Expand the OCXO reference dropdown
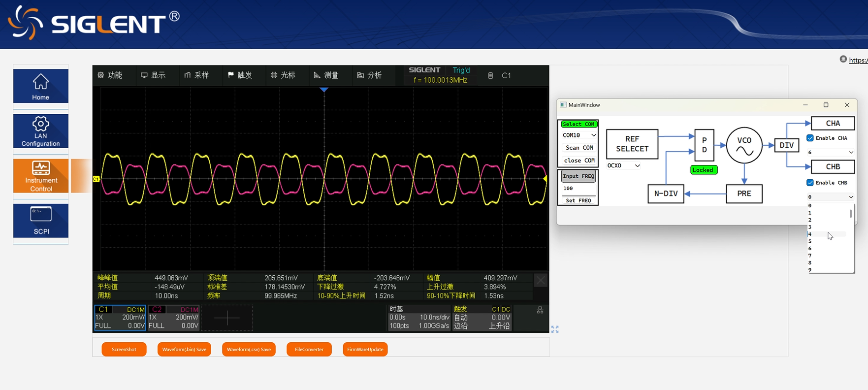868x390 pixels. (624, 165)
